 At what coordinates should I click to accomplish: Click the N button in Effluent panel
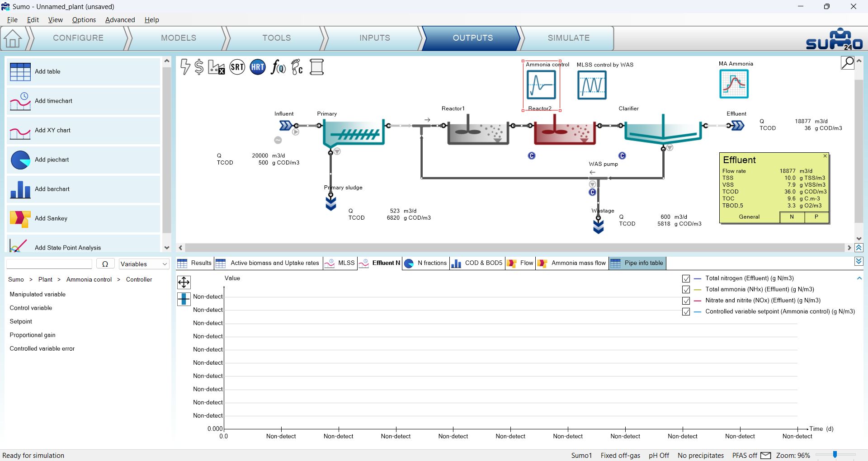(792, 217)
